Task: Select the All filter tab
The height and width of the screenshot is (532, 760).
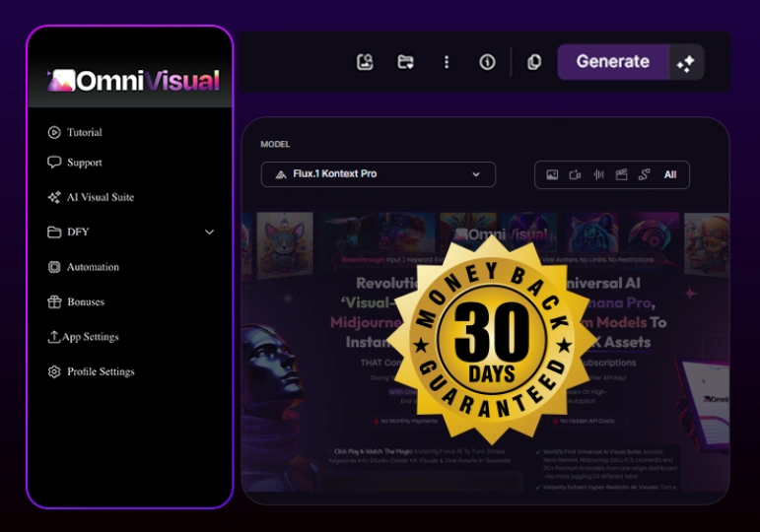Action: 670,175
